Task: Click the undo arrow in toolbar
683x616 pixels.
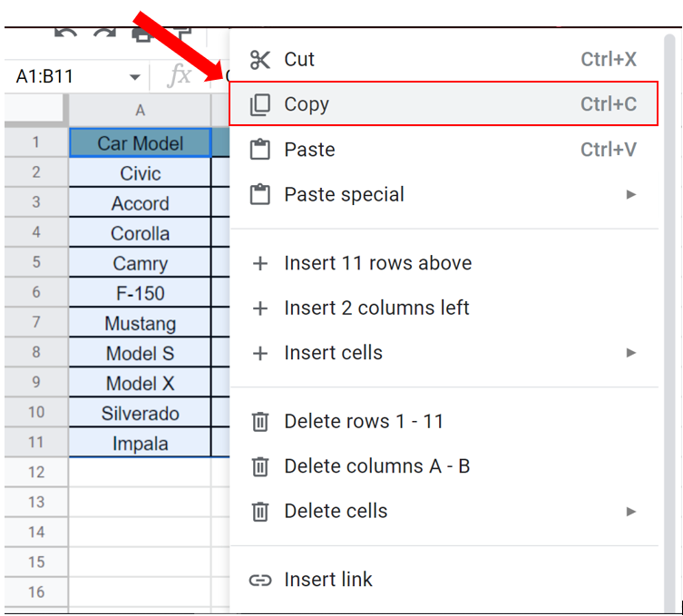Action: pyautogui.click(x=66, y=34)
